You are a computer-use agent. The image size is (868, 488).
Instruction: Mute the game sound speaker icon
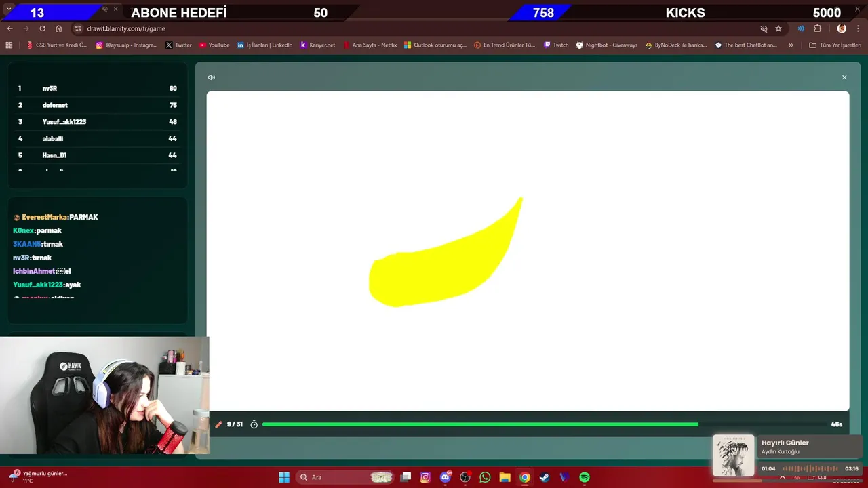pos(212,77)
